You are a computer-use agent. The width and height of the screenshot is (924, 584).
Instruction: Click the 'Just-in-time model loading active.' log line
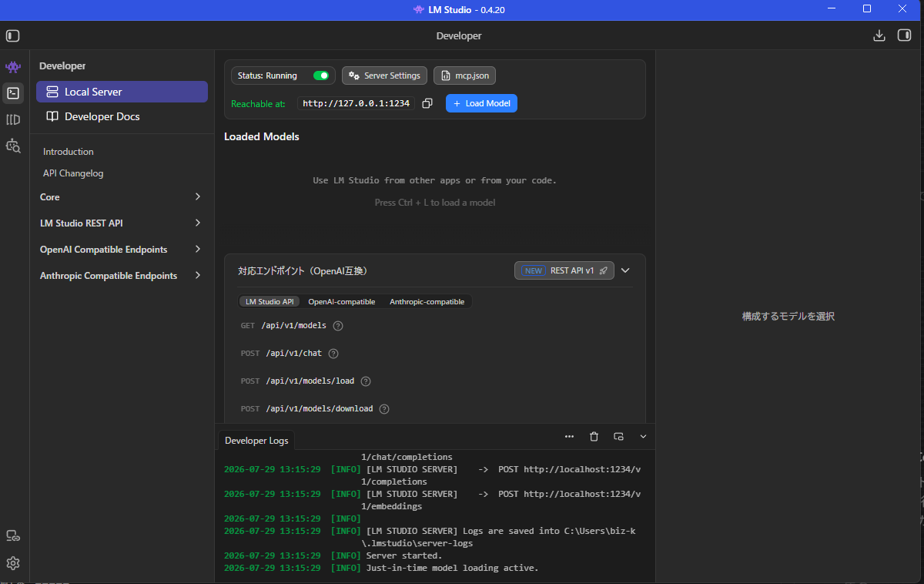point(452,568)
